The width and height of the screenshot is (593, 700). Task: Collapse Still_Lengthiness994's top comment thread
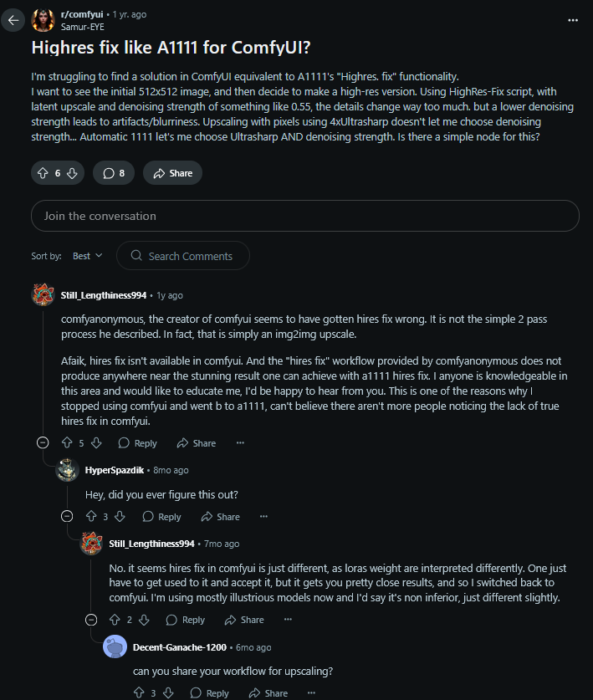[x=43, y=443]
